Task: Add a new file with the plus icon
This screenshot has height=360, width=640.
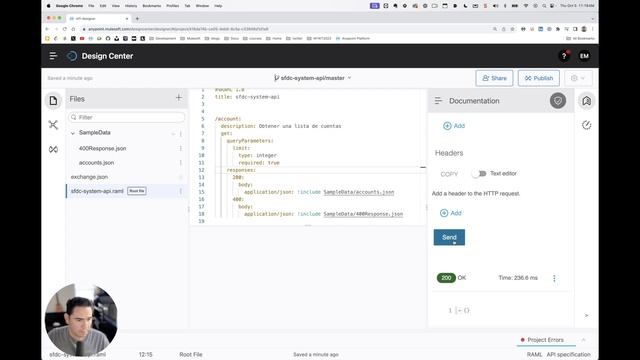Action: (179, 98)
